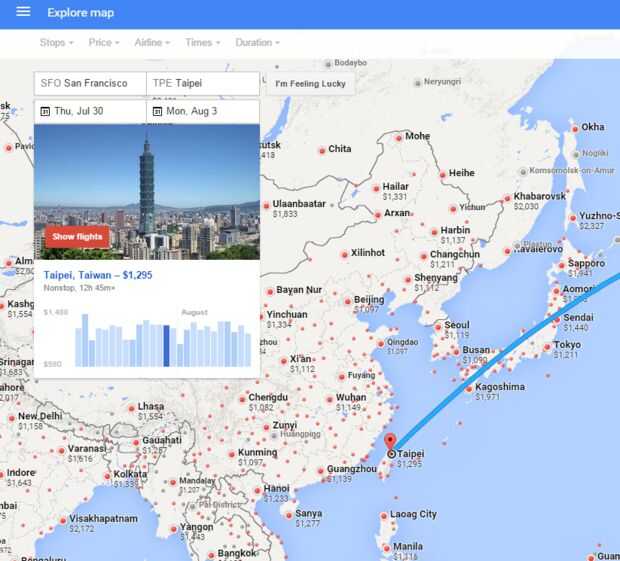The width and height of the screenshot is (620, 561).
Task: Select the Hailar map marker
Action: (x=376, y=189)
